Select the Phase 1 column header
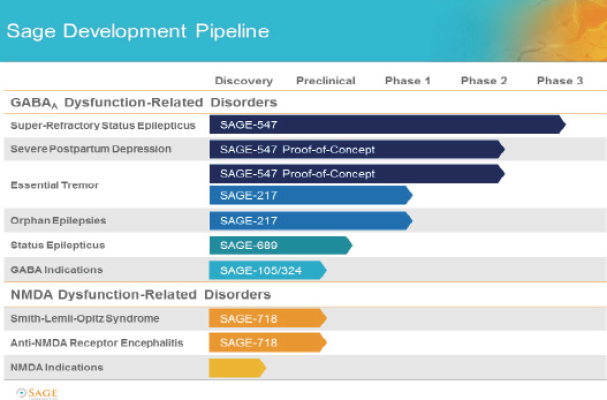This screenshot has width=607, height=400. coord(407,81)
